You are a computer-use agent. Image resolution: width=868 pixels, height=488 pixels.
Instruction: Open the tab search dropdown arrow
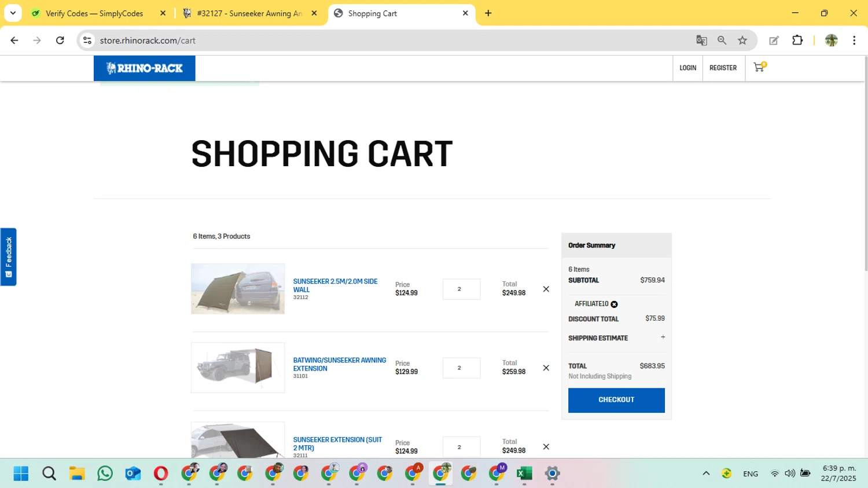[x=13, y=13]
